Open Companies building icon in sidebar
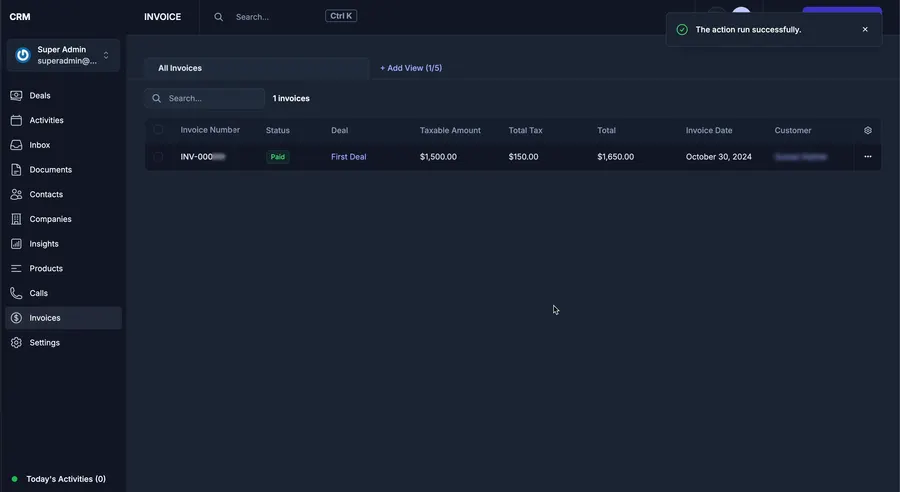This screenshot has height=492, width=900. (x=16, y=219)
